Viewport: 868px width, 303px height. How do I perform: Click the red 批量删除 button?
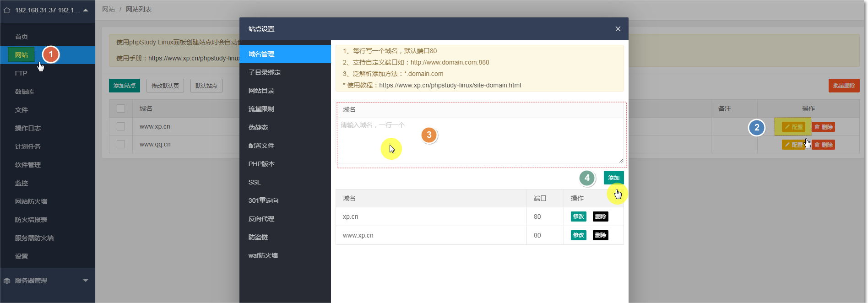tap(844, 86)
